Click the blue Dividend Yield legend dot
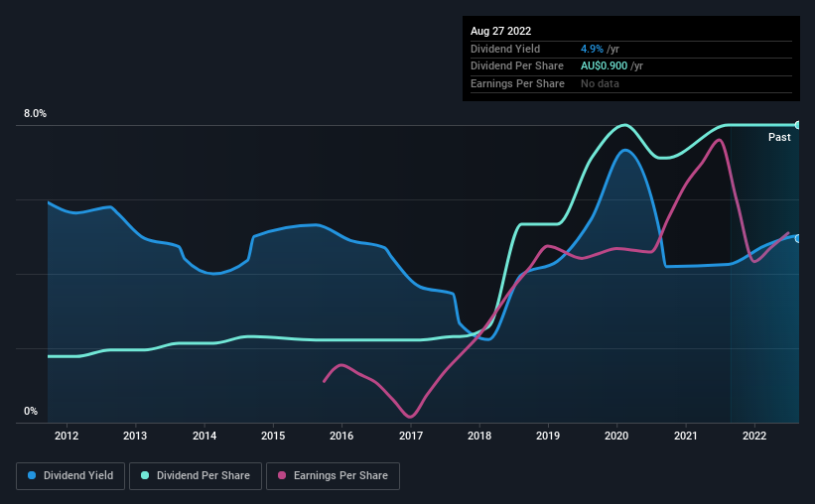Viewport: 815px width, 504px height. [x=32, y=475]
